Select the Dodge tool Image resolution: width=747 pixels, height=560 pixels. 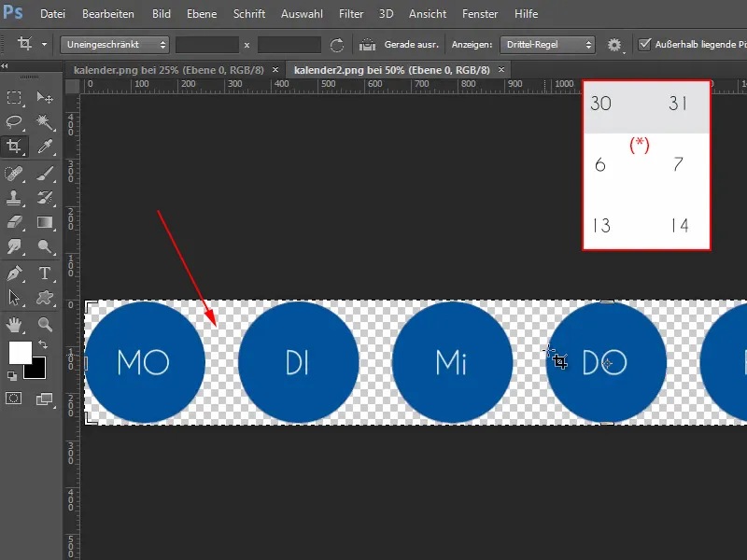click(45, 246)
